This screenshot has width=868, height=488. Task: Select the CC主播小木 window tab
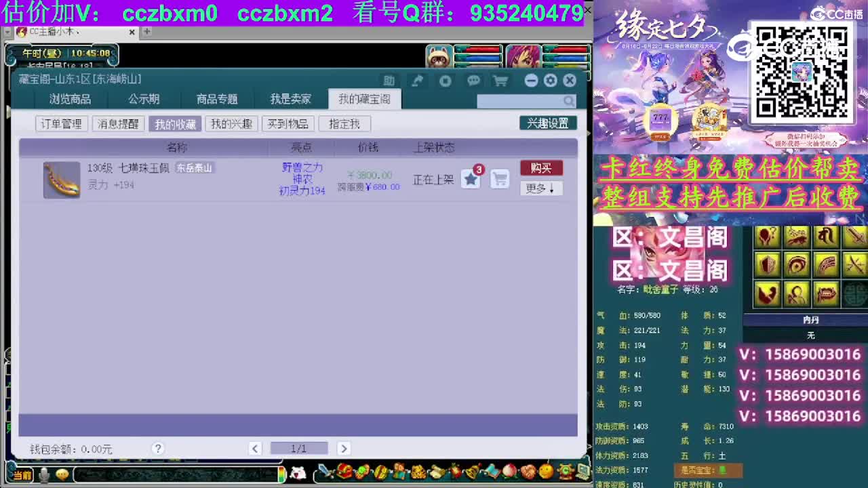point(75,32)
